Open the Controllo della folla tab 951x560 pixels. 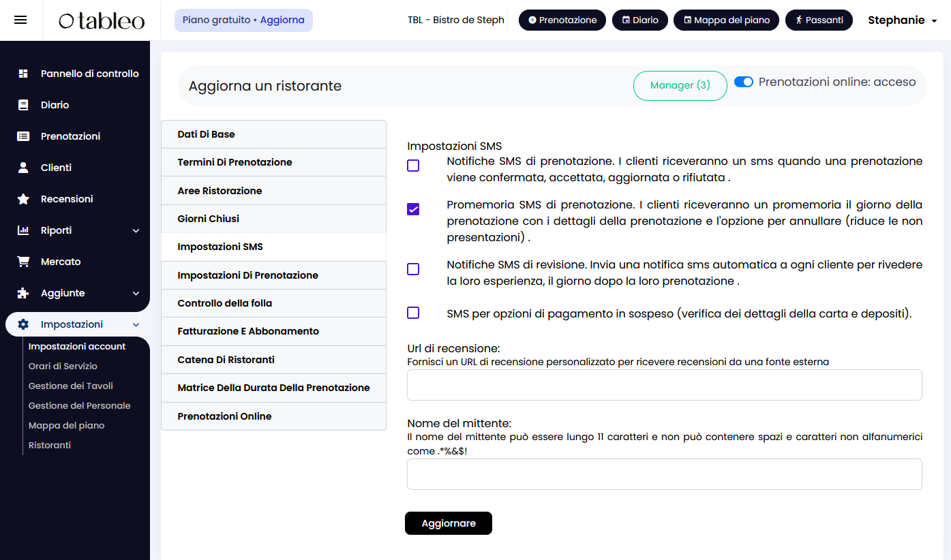click(x=273, y=303)
